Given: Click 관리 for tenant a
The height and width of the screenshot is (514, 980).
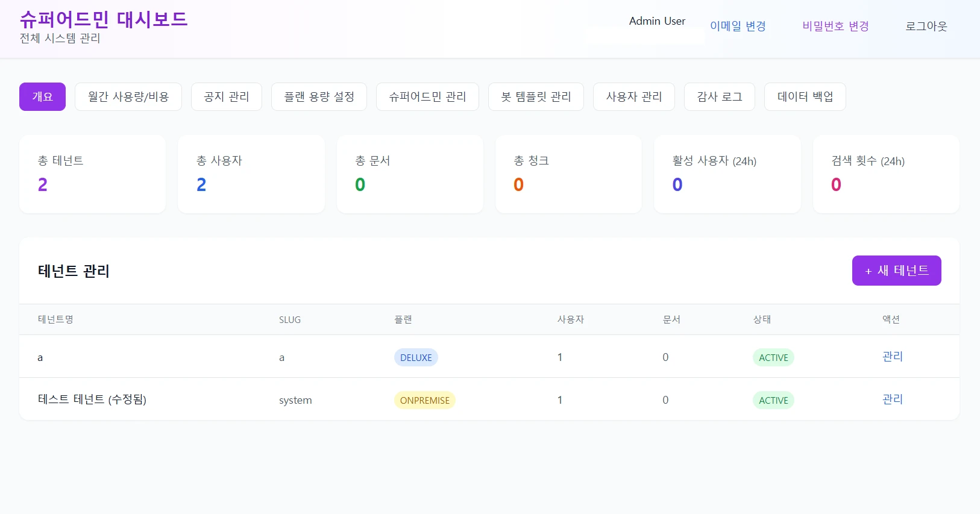Looking at the screenshot, I should click(x=893, y=357).
